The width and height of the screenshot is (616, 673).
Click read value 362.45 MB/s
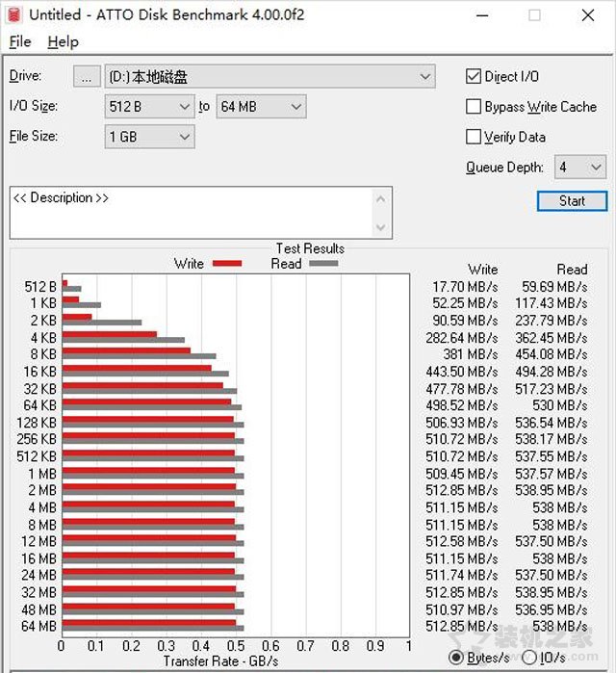pos(552,338)
